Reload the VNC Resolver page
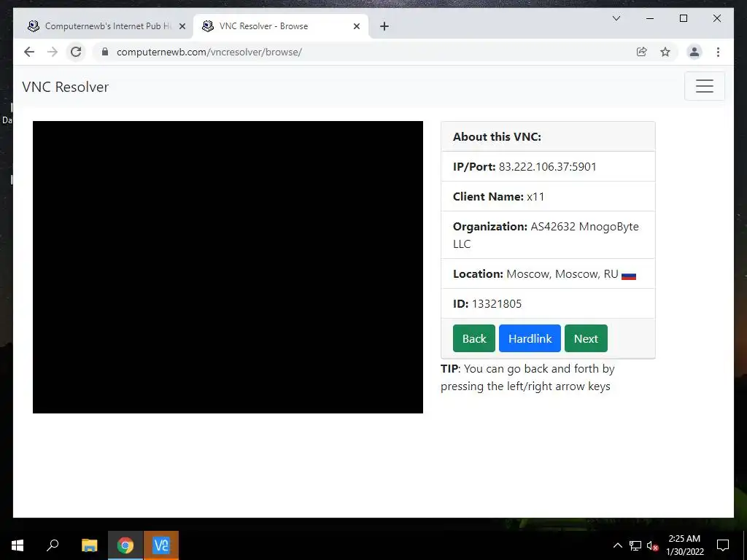This screenshot has width=747, height=560. click(76, 52)
